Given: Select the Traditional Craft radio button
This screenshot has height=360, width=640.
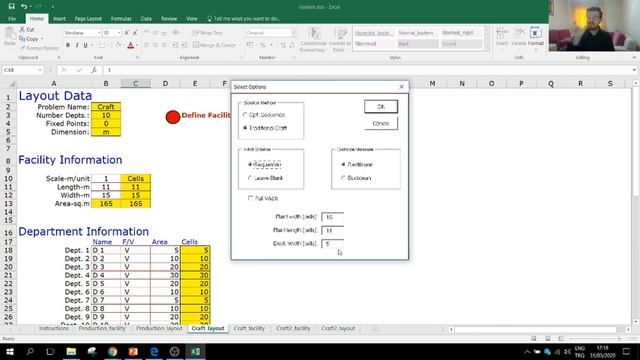Looking at the screenshot, I should coord(245,128).
